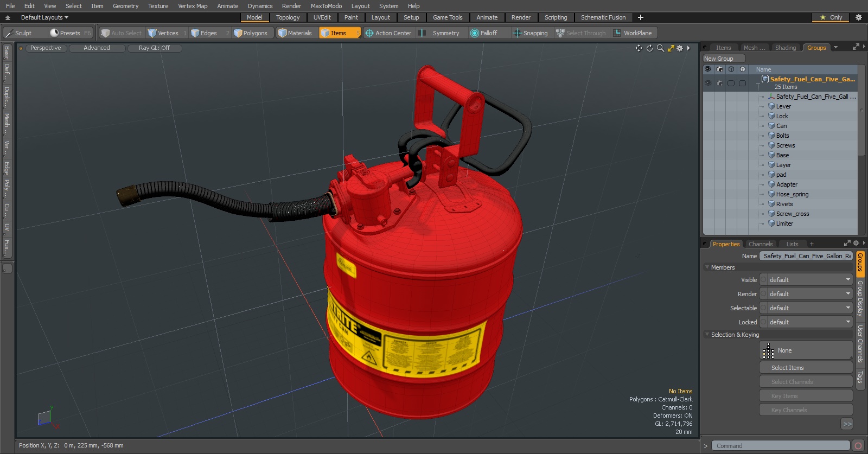Toggle Ray GL Off button

pos(154,48)
